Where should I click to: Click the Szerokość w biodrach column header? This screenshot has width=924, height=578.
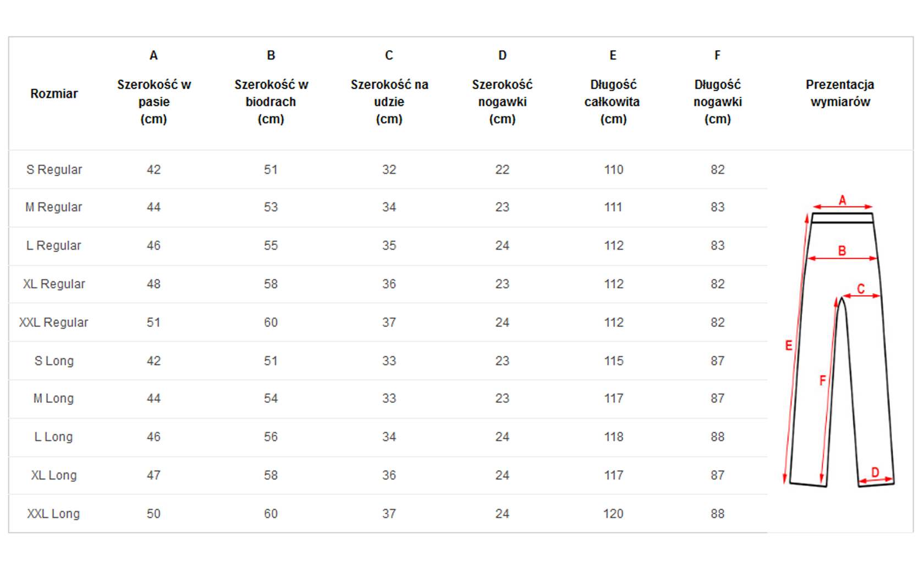(271, 102)
